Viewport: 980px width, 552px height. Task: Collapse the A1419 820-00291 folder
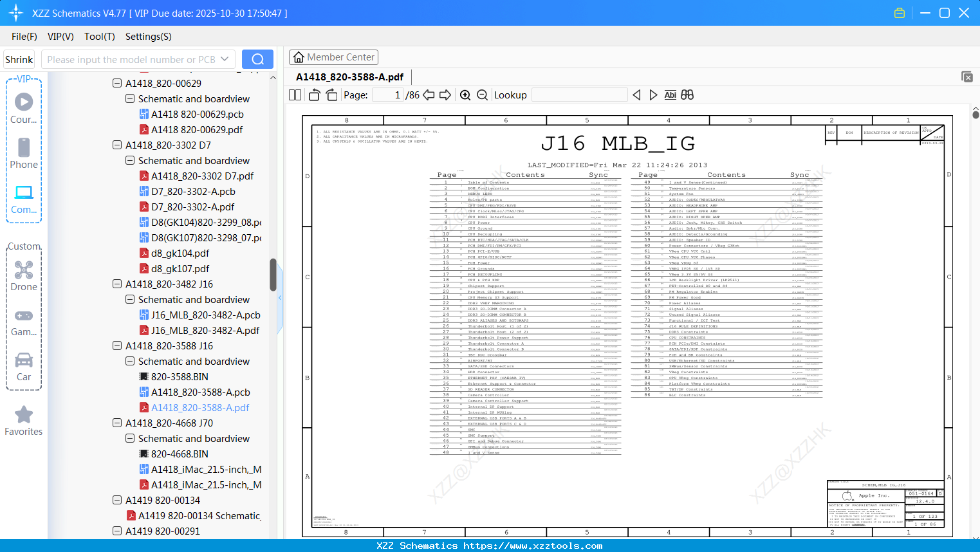(117, 531)
